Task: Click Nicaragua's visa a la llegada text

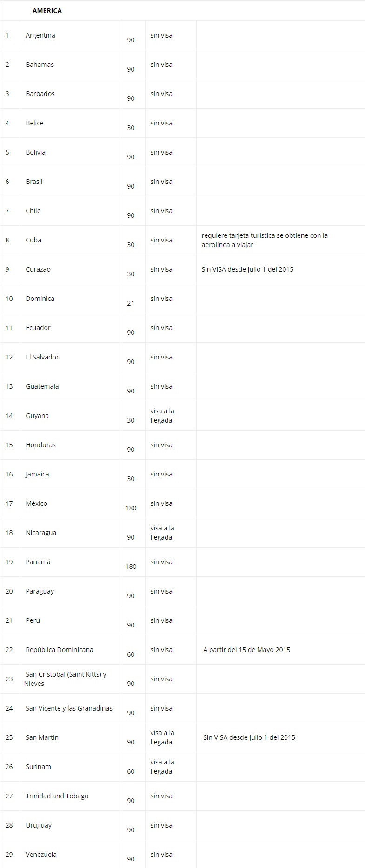Action: (x=162, y=533)
